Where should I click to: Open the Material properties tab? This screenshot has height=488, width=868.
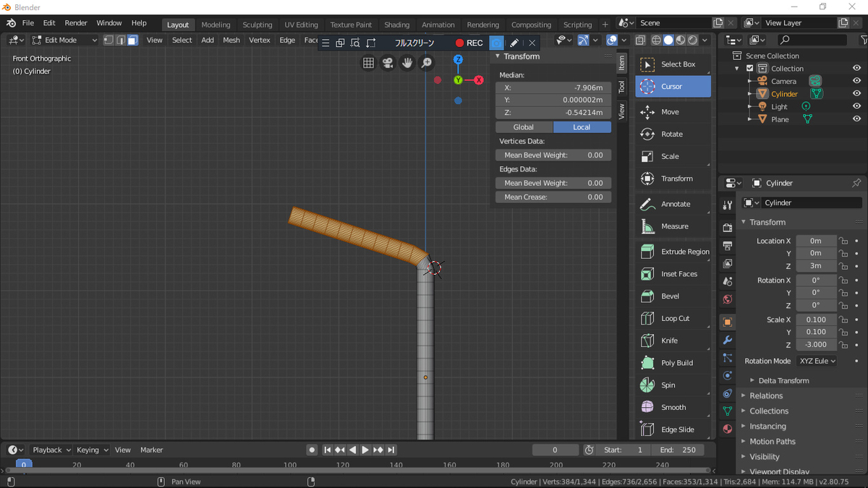728,429
